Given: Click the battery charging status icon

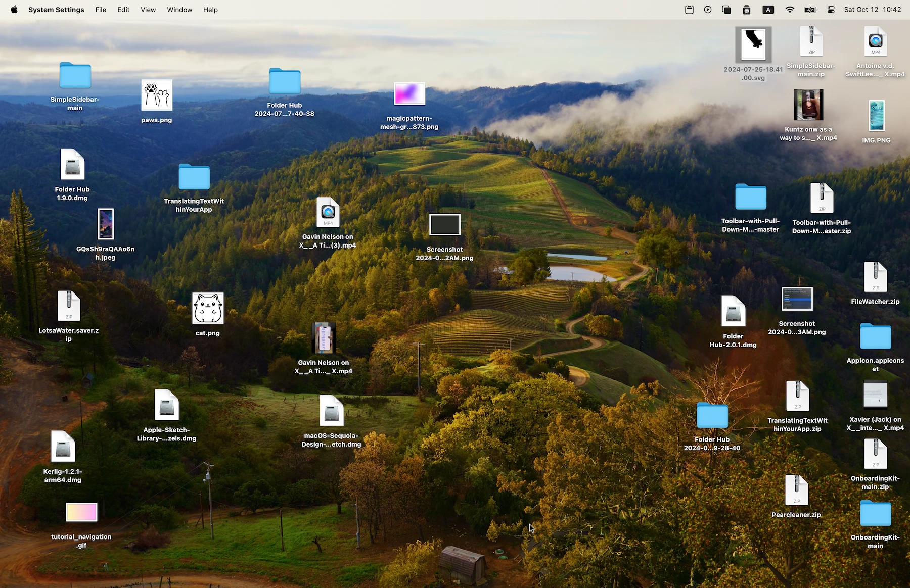Looking at the screenshot, I should click(x=810, y=10).
